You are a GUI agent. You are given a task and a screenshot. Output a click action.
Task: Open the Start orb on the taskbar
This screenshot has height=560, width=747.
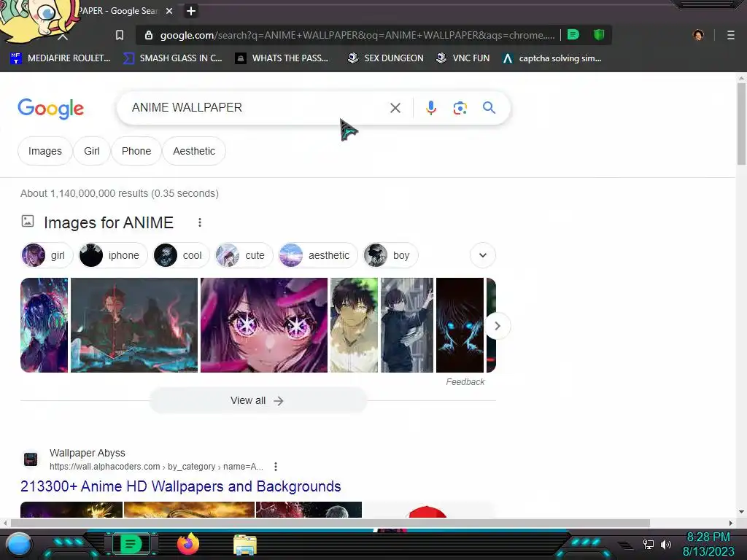[x=18, y=544]
